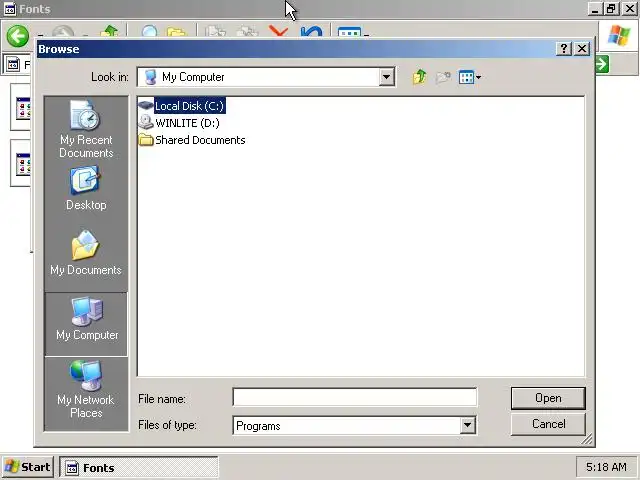Screen dimensions: 640x480
Task: Minimize the Fonts window
Action: 595,9
